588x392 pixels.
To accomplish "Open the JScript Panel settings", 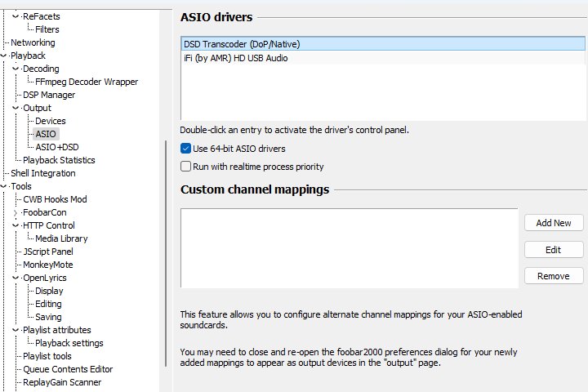I will [x=47, y=252].
